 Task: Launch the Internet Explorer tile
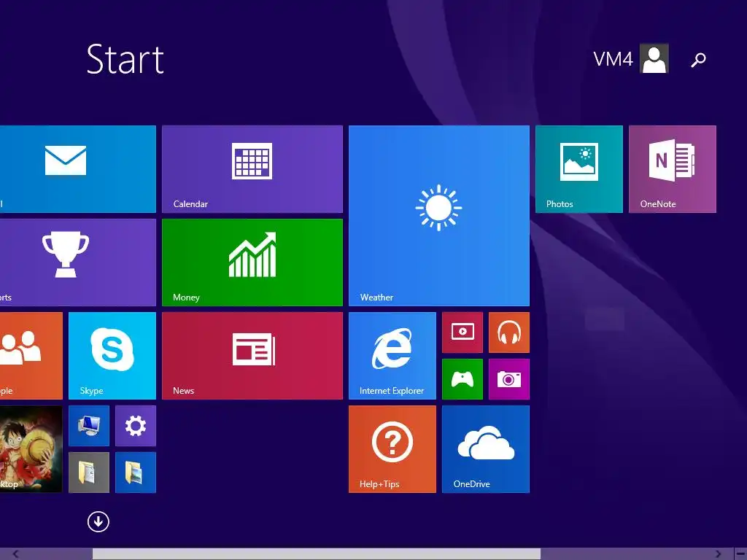pyautogui.click(x=392, y=356)
